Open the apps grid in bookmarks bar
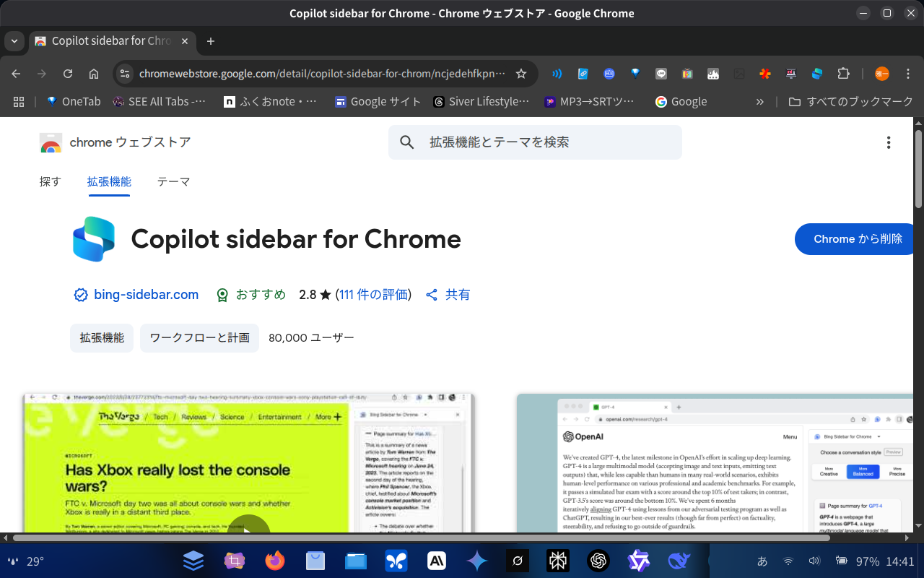The height and width of the screenshot is (578, 924). point(19,102)
